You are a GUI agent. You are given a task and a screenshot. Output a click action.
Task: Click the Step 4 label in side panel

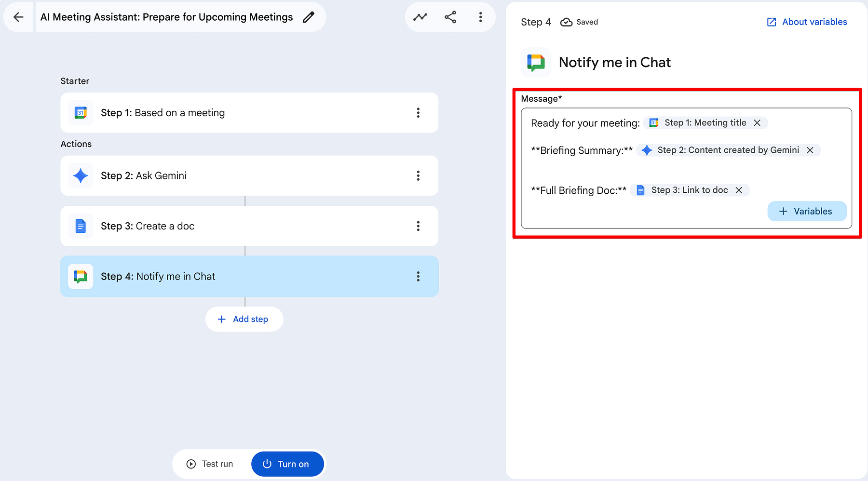click(x=536, y=22)
